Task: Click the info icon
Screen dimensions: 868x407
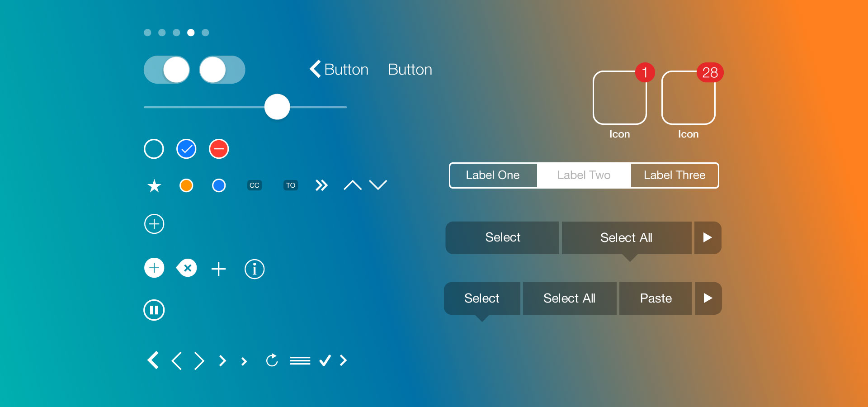Action: [x=254, y=269]
